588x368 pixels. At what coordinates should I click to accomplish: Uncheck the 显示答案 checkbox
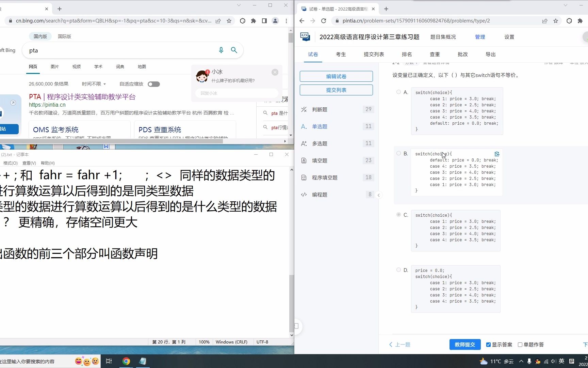[488, 344]
